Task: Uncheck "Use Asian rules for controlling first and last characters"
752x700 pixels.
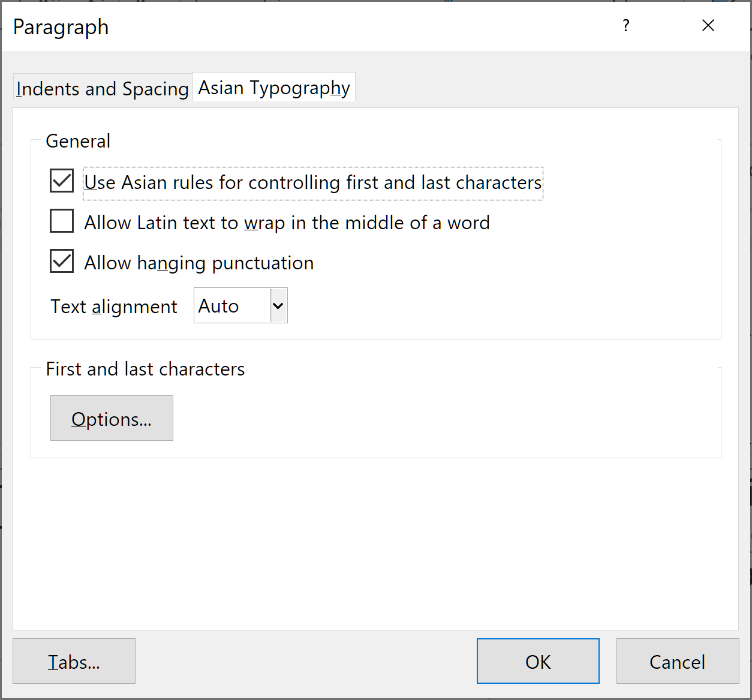Action: click(x=61, y=181)
